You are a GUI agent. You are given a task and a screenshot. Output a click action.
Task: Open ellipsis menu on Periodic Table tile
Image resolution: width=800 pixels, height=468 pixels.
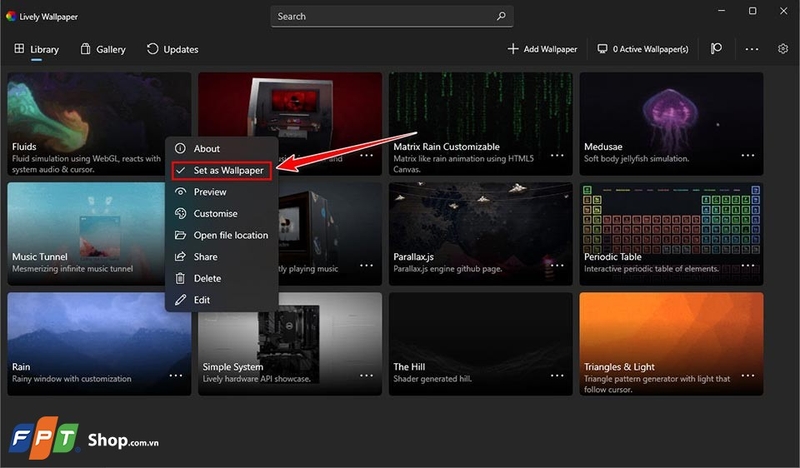(748, 265)
